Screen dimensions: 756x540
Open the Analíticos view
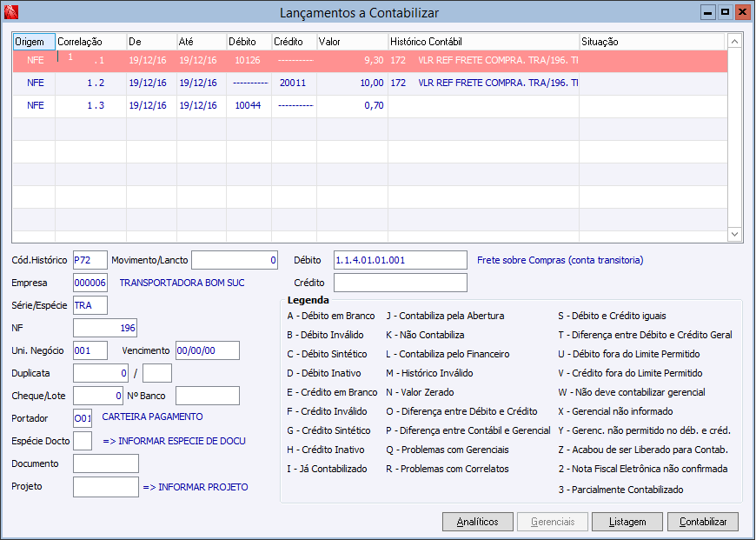(x=478, y=522)
